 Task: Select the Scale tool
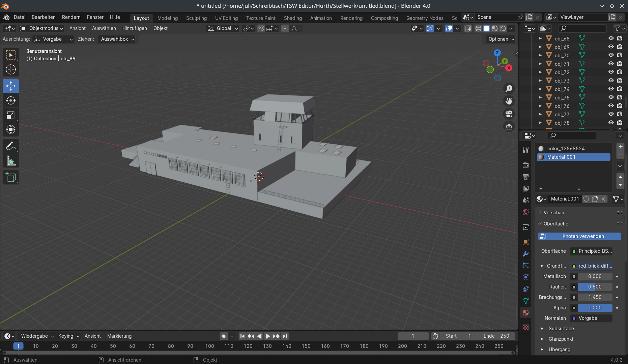(11, 115)
